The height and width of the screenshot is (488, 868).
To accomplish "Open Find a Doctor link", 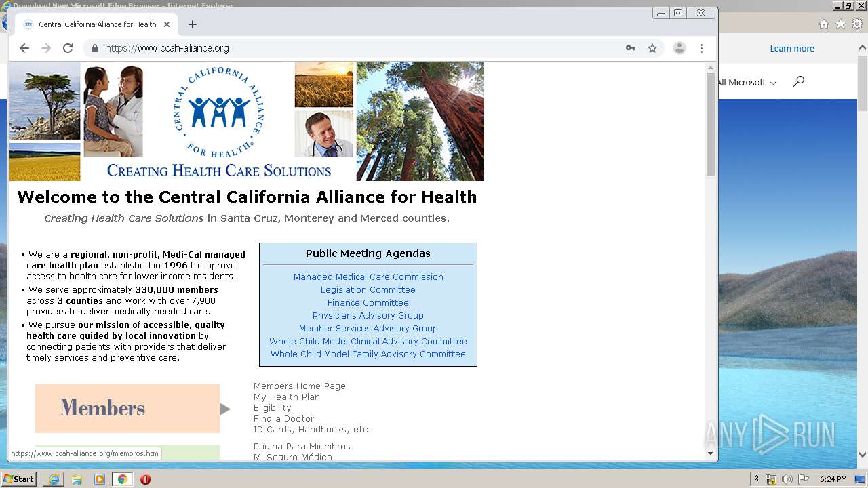I will point(284,418).
